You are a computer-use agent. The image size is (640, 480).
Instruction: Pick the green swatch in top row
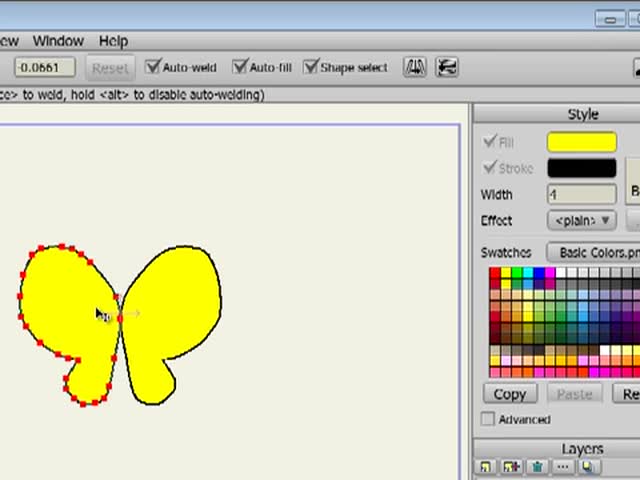pyautogui.click(x=517, y=273)
